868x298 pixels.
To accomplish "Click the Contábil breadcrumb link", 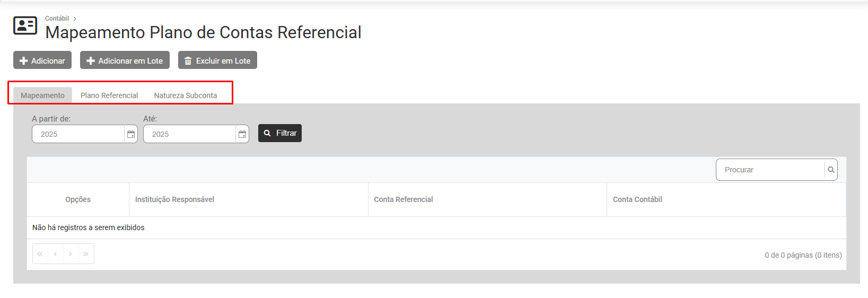I will (x=57, y=19).
